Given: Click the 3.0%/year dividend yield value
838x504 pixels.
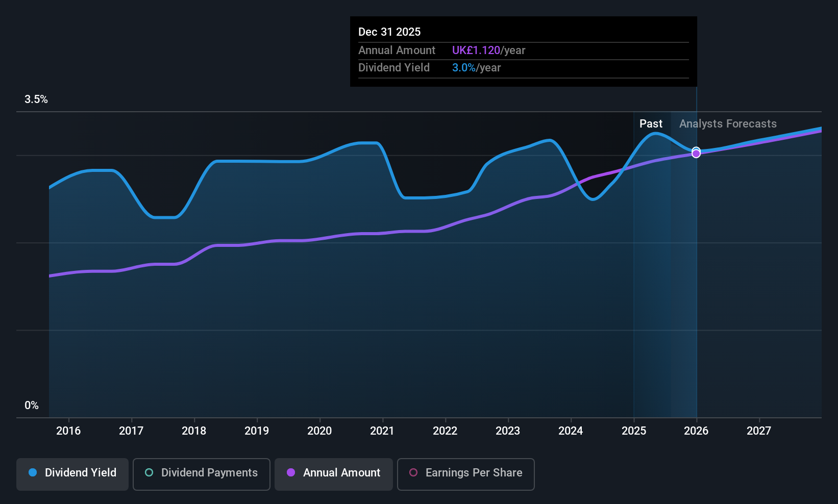Looking at the screenshot, I should [x=476, y=68].
